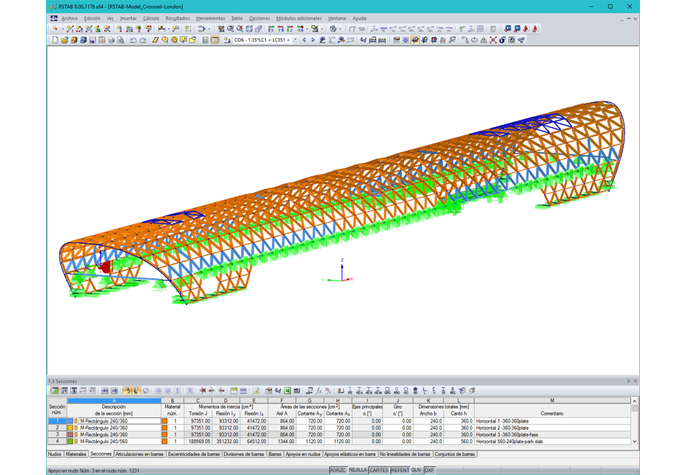
Task: Toggle the GLIN guidelines option
Action: (416, 470)
